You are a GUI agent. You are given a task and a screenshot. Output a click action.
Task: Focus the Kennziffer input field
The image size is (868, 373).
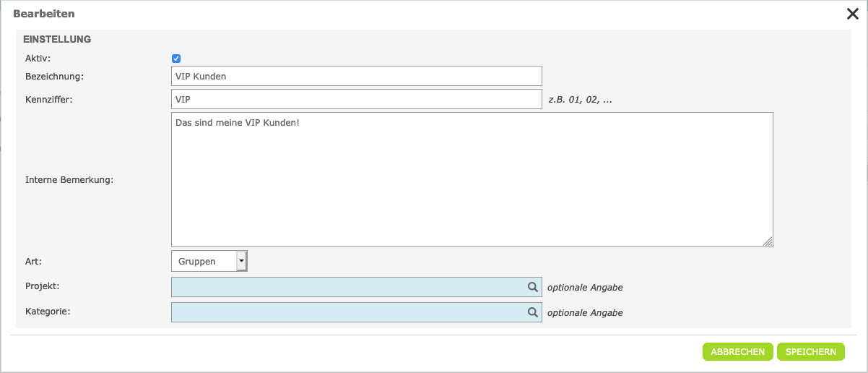pos(356,99)
